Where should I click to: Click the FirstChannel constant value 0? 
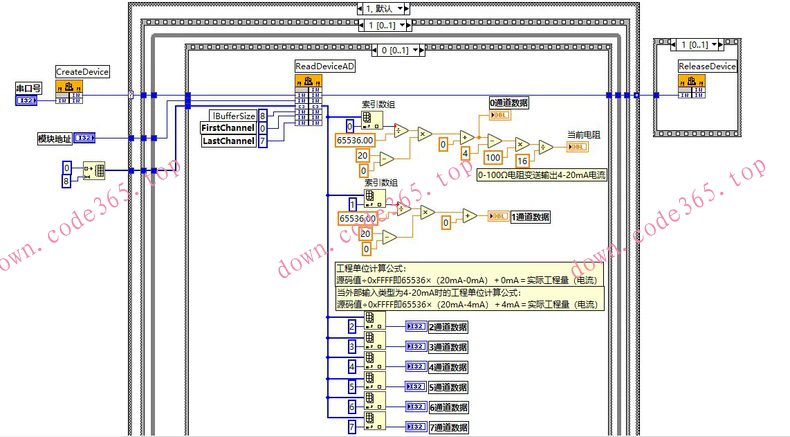(263, 129)
